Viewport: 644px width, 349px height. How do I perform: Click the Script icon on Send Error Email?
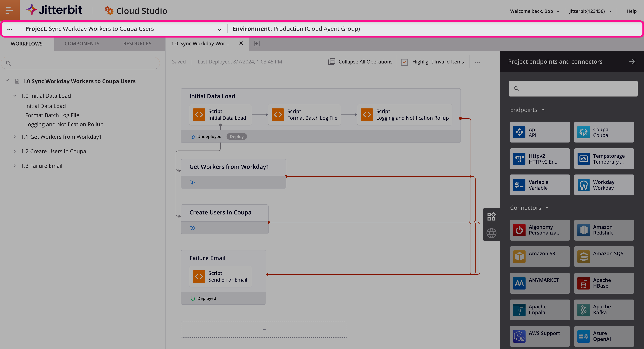coord(199,276)
